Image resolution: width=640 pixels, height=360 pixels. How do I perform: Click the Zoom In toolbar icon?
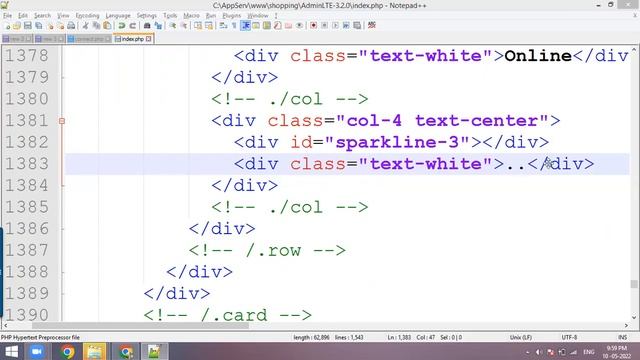(173, 26)
